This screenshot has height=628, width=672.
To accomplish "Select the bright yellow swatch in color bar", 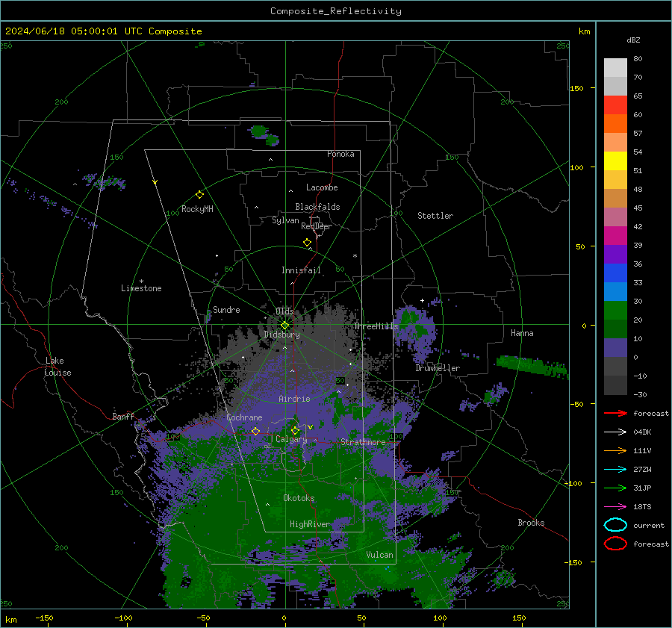I will tap(615, 161).
